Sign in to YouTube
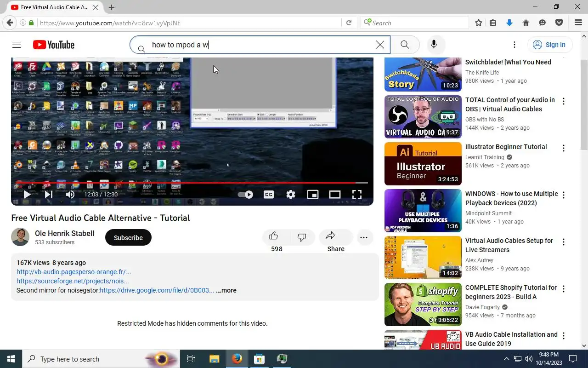588x368 pixels. tap(549, 45)
